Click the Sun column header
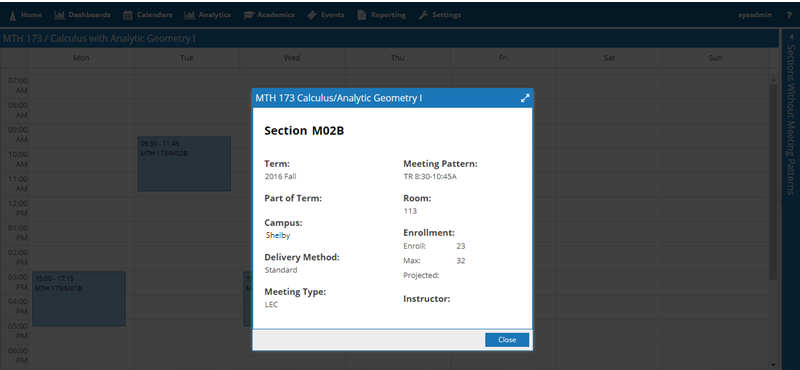 tap(715, 58)
